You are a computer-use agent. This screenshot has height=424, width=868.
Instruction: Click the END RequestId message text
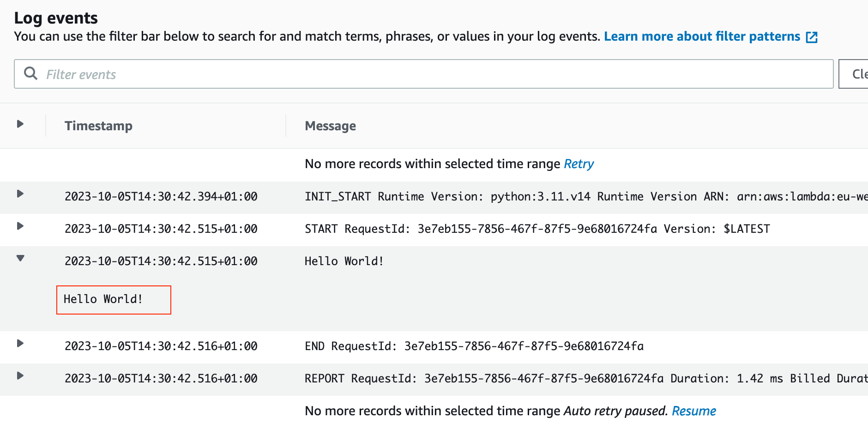pos(474,346)
